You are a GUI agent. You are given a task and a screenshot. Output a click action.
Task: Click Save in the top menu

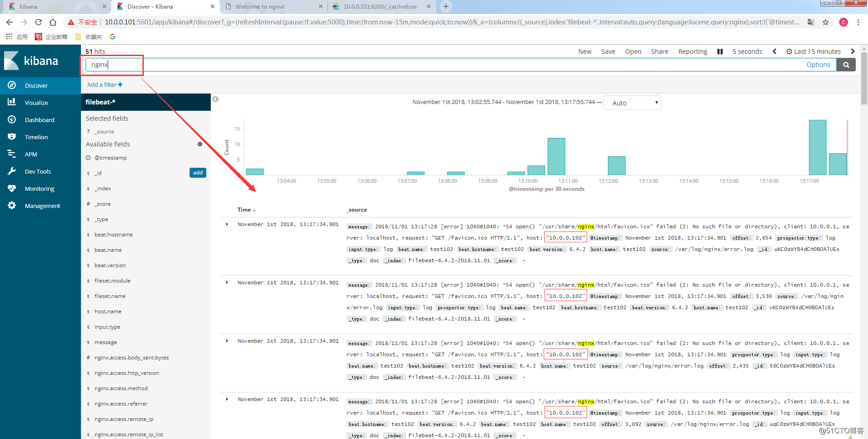pyautogui.click(x=608, y=52)
